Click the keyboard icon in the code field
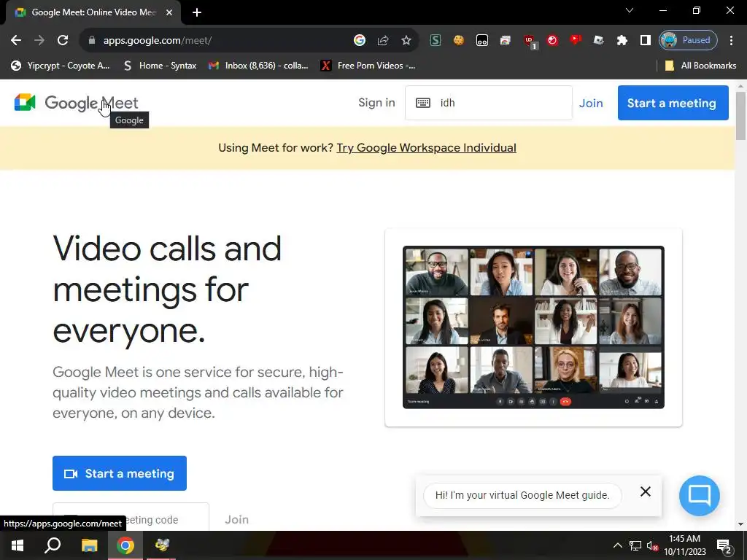 click(x=423, y=103)
